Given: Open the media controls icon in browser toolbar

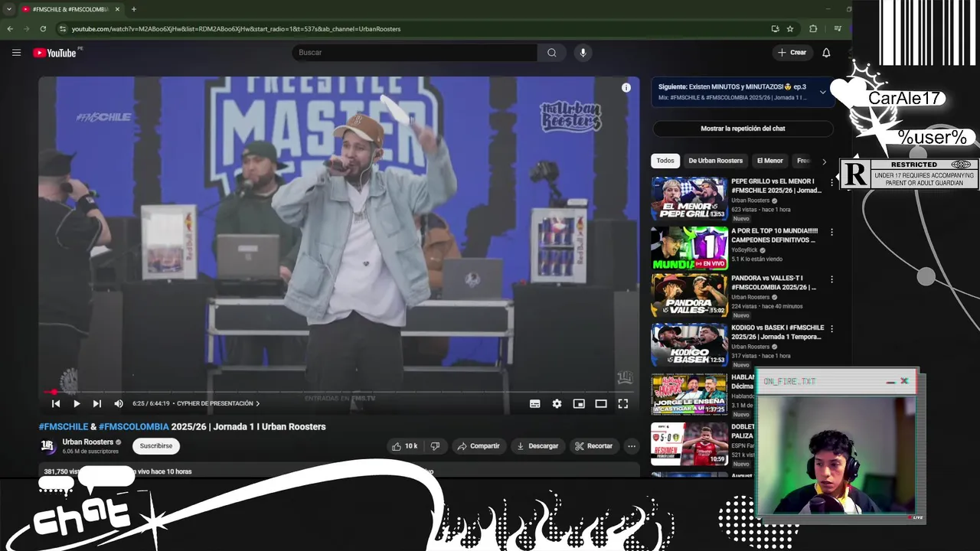Looking at the screenshot, I should tap(838, 29).
